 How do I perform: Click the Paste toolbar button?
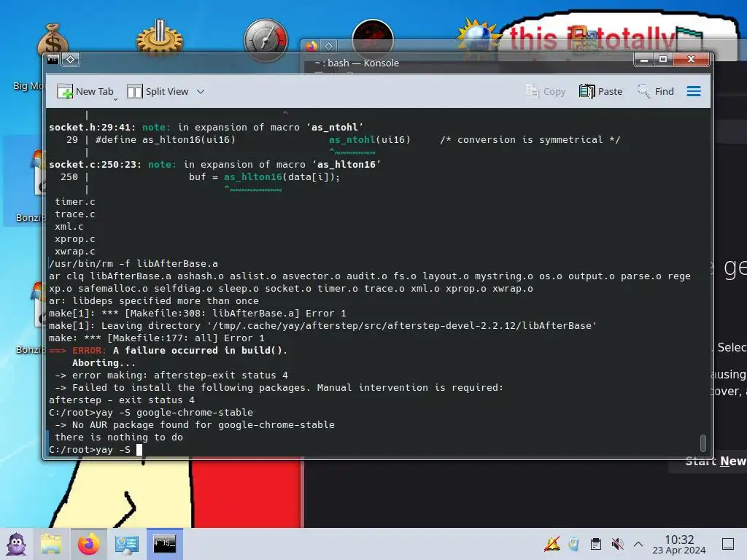[x=600, y=91]
